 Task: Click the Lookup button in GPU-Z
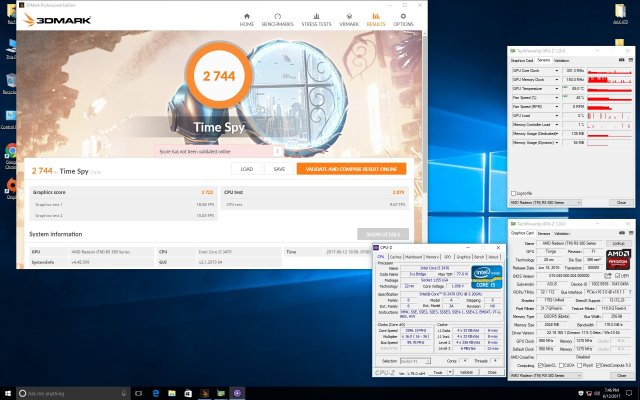[618, 243]
